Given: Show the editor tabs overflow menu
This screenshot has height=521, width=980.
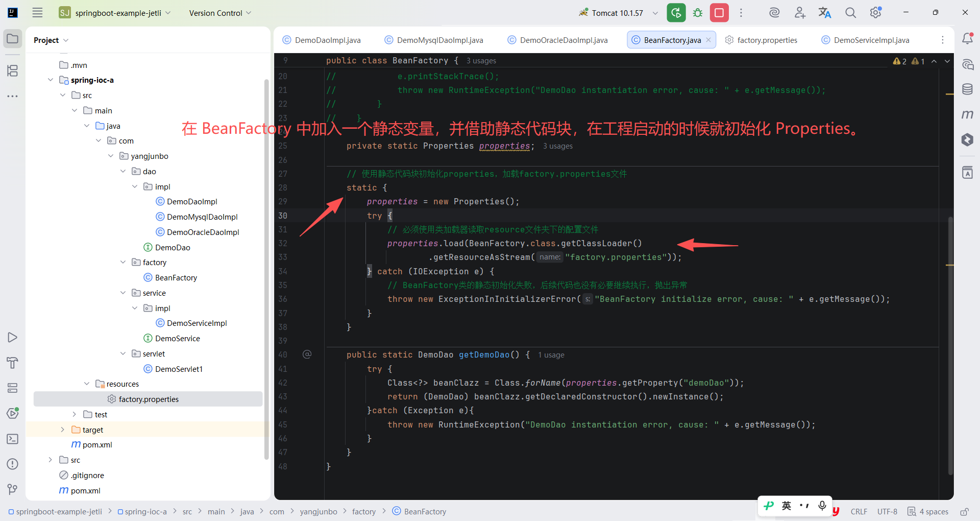Looking at the screenshot, I should (943, 40).
